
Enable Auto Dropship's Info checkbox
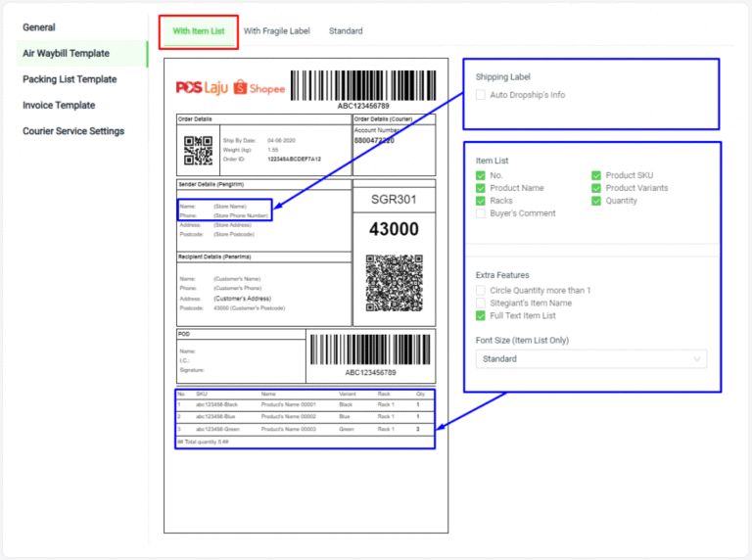481,95
